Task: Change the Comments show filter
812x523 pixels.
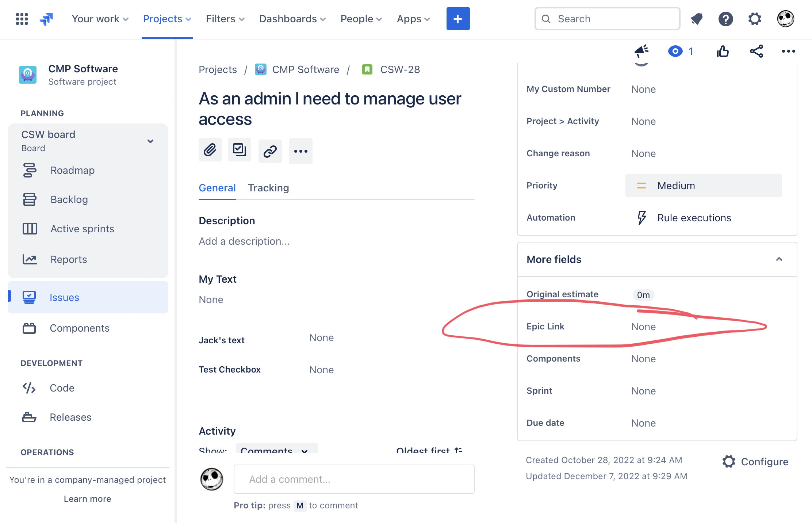Action: pos(276,451)
